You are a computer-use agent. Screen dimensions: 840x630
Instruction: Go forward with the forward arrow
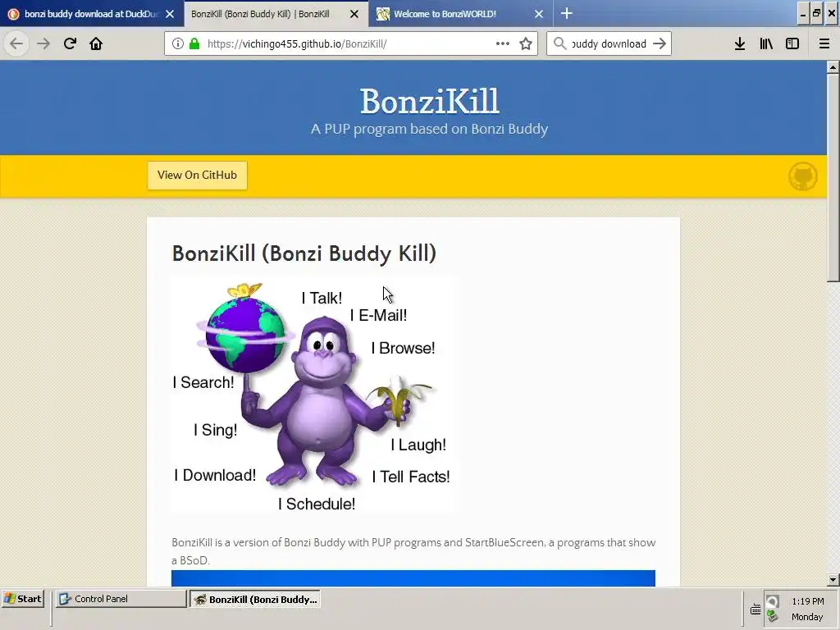(x=43, y=43)
